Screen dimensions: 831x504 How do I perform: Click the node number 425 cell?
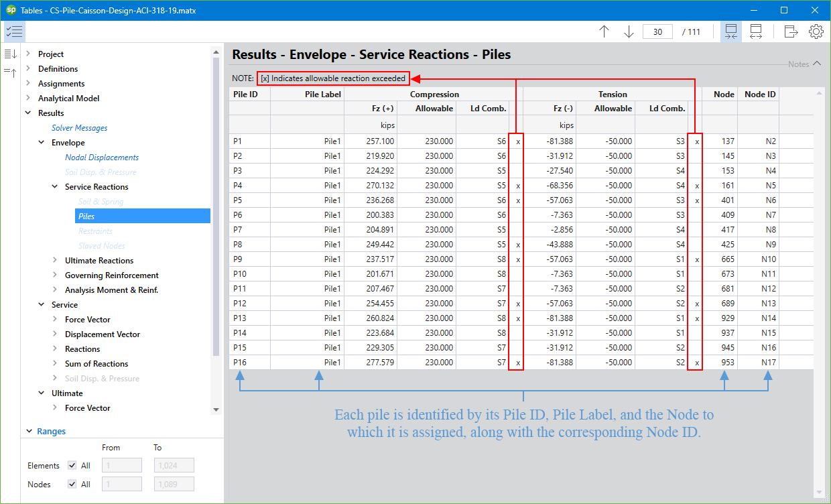click(720, 245)
